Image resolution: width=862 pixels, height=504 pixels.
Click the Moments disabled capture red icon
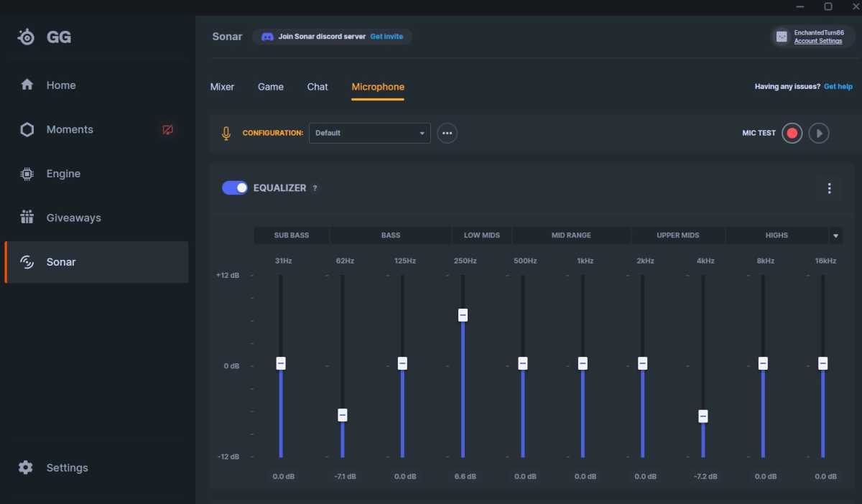pos(167,130)
